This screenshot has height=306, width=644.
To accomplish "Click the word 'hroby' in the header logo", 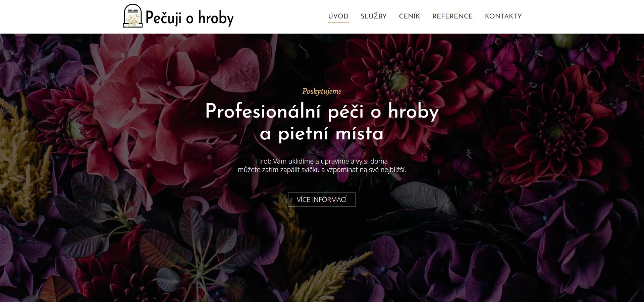I will pyautogui.click(x=216, y=18).
